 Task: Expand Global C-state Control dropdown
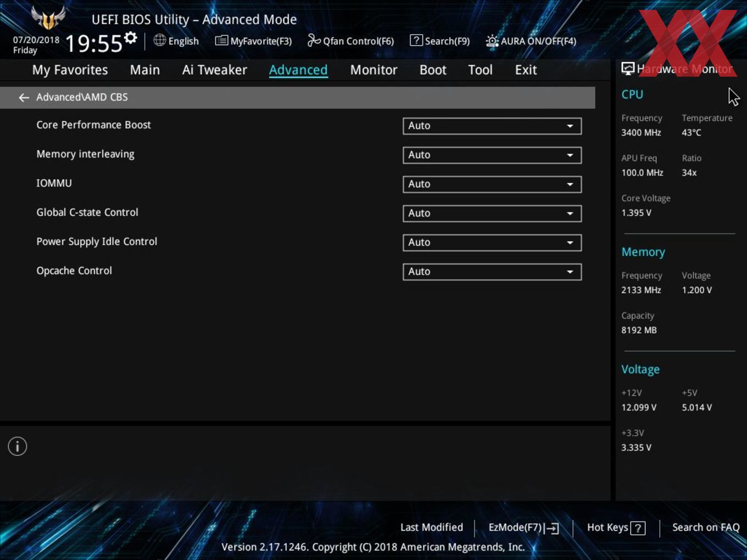tap(492, 213)
